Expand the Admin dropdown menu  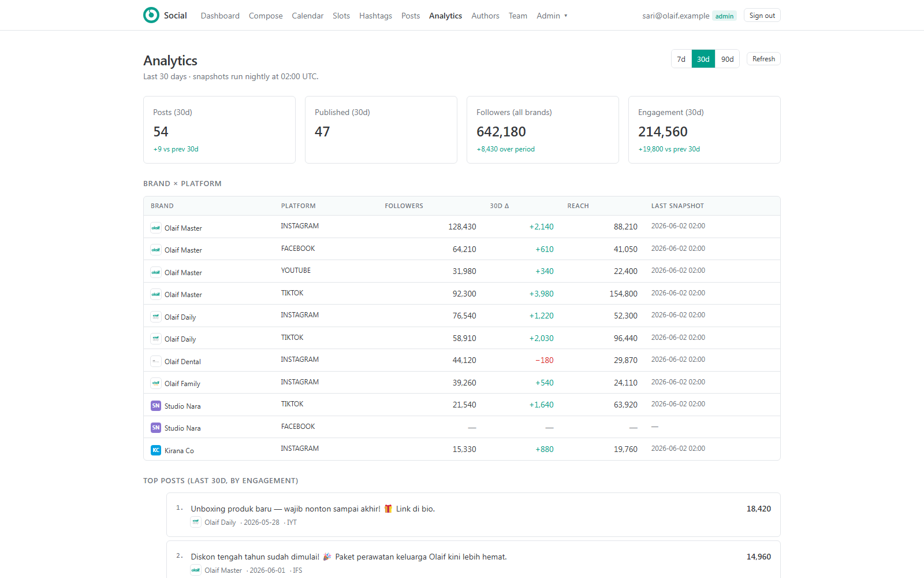point(552,16)
